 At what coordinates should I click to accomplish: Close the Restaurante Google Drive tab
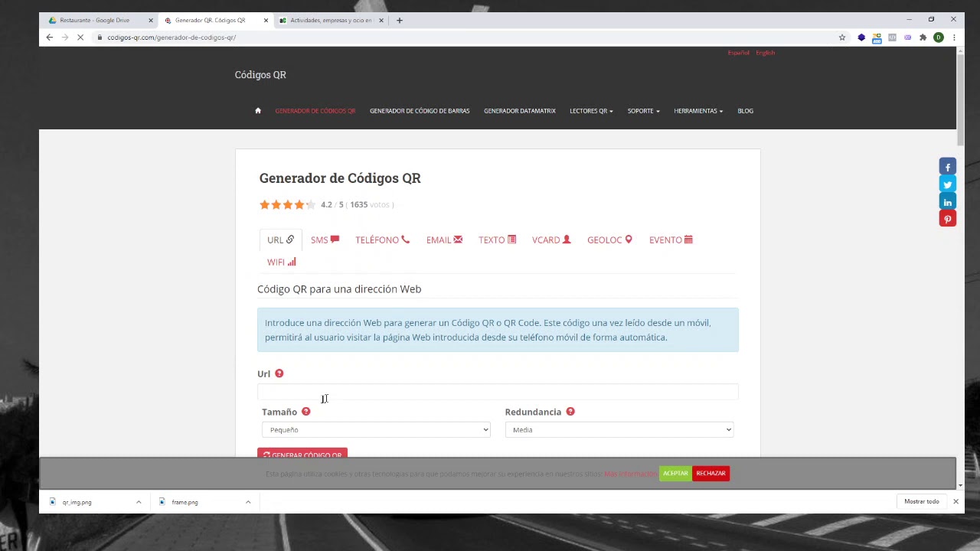pos(151,21)
